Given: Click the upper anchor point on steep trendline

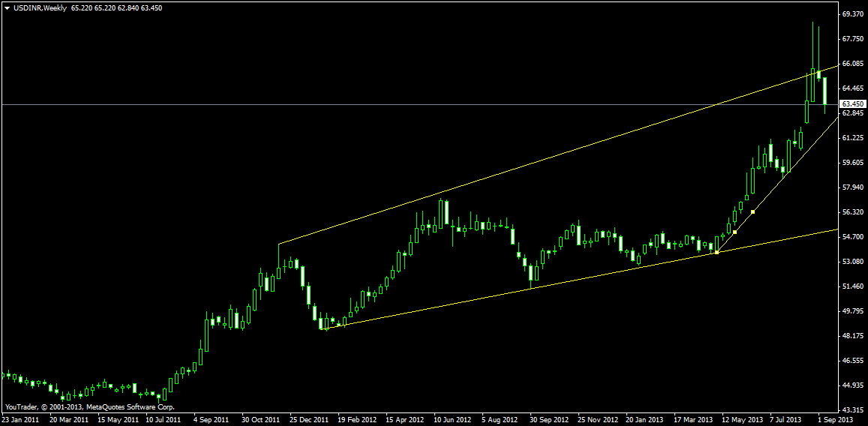Looking at the screenshot, I should click(752, 212).
